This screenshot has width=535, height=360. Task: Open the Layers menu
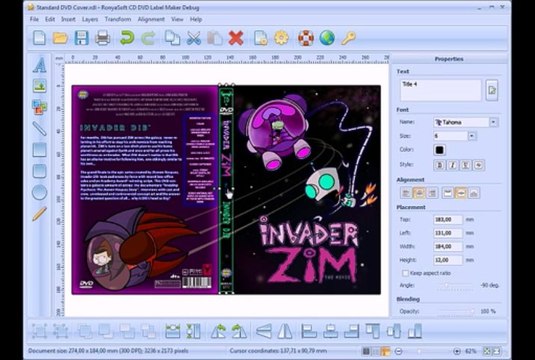coord(90,19)
